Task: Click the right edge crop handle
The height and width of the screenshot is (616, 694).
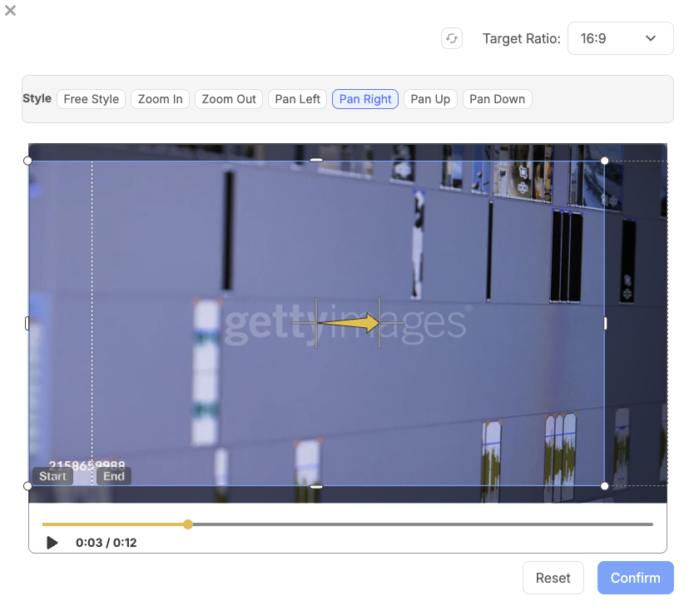Action: [x=605, y=323]
